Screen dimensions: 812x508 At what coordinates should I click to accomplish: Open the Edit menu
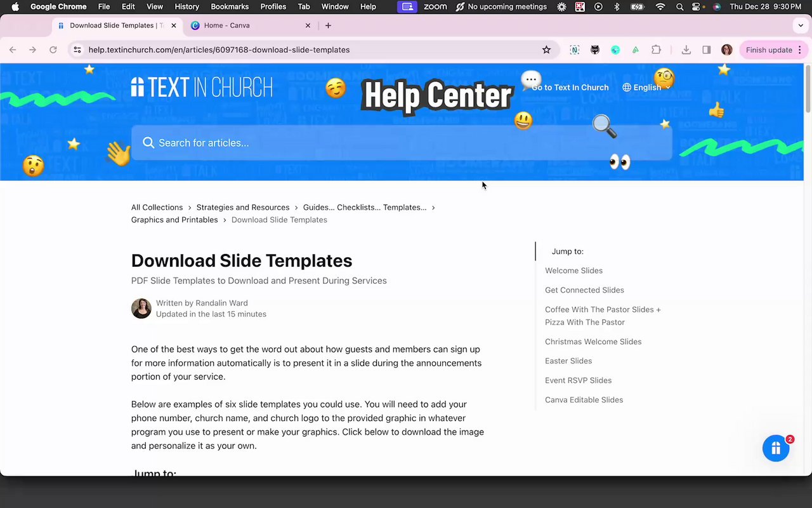(128, 6)
